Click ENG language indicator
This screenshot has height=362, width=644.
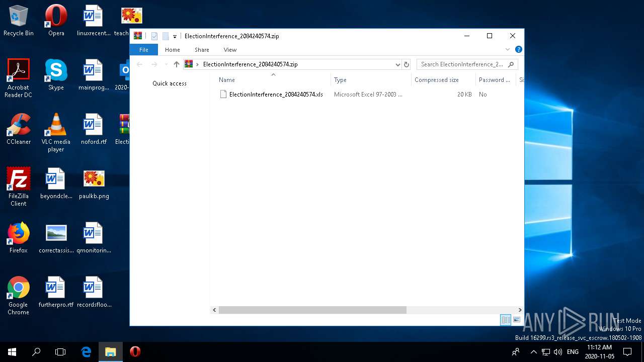tap(573, 352)
